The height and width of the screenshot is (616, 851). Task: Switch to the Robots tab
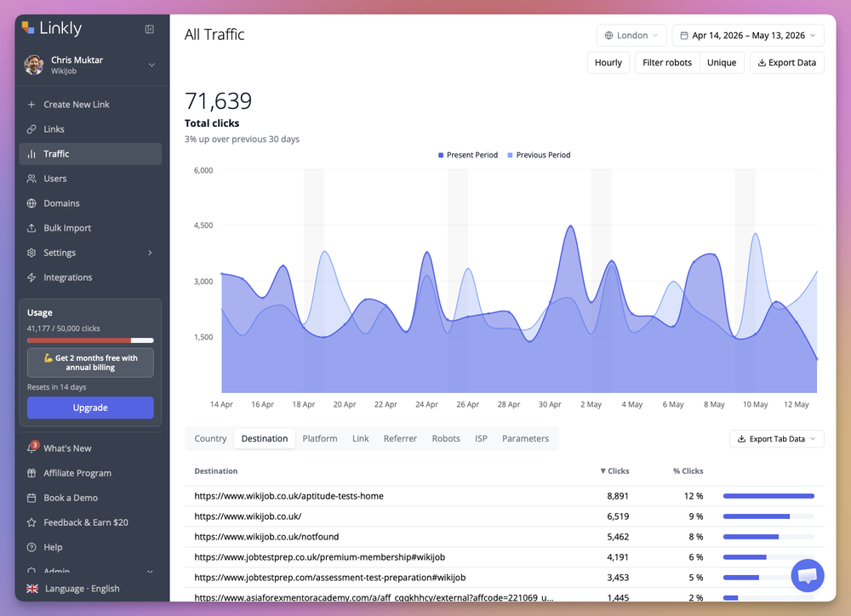[446, 438]
